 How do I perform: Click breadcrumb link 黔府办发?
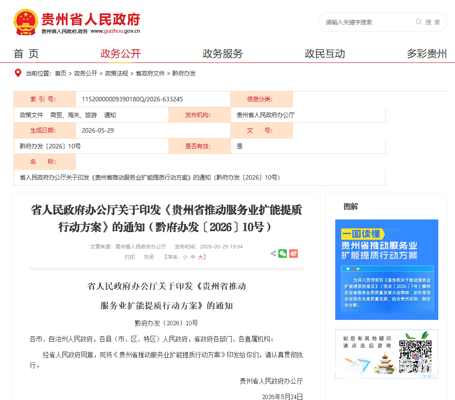[184, 73]
